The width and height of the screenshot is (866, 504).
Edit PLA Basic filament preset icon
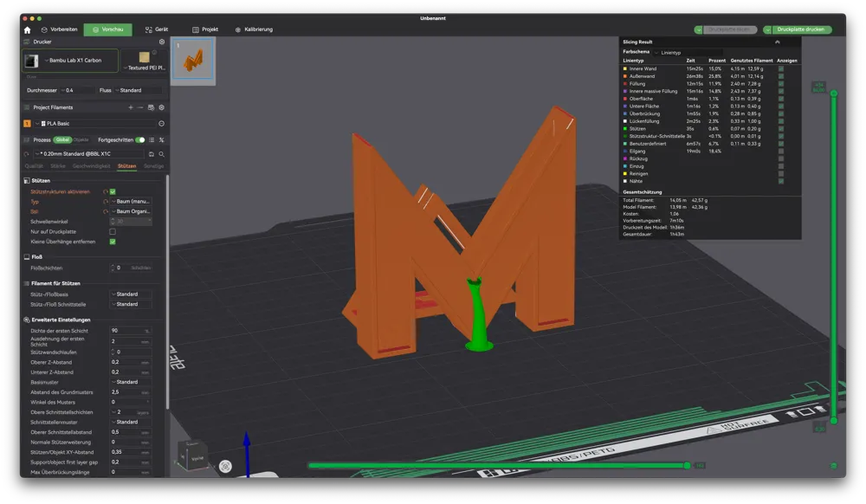pos(161,124)
